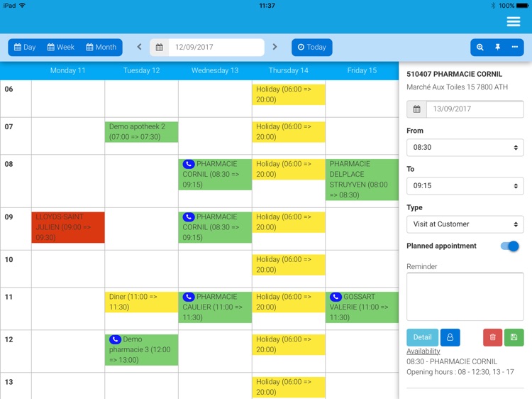Open appointment Detail
532x399 pixels.
tap(423, 337)
